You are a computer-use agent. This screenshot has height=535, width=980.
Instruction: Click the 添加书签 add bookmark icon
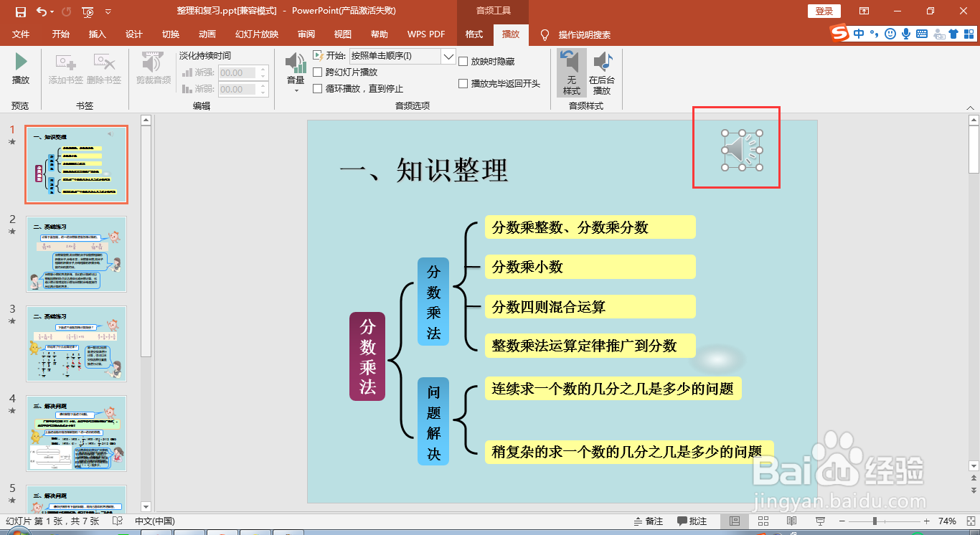(66, 68)
